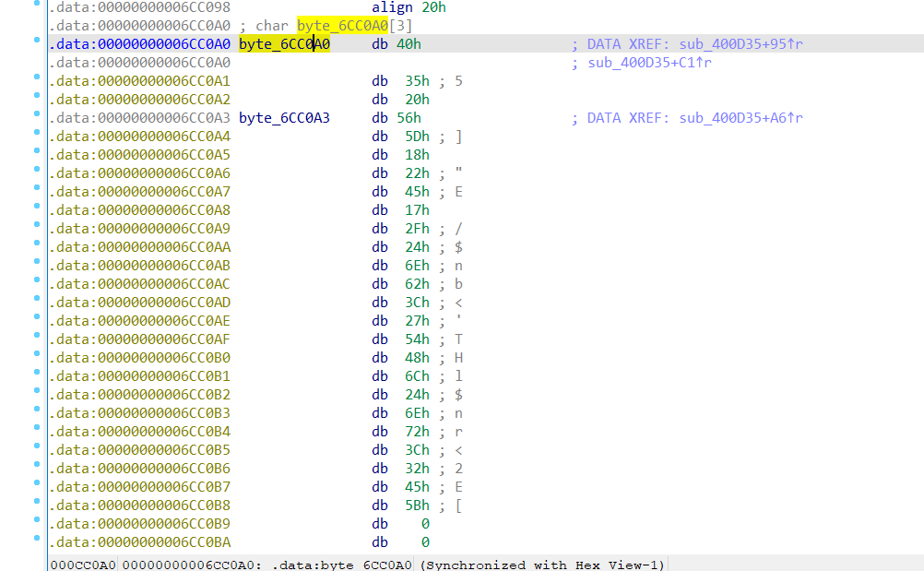The height and width of the screenshot is (571, 924).
Task: Click 'Synchronized with Hex View-1' status text
Action: click(x=542, y=565)
